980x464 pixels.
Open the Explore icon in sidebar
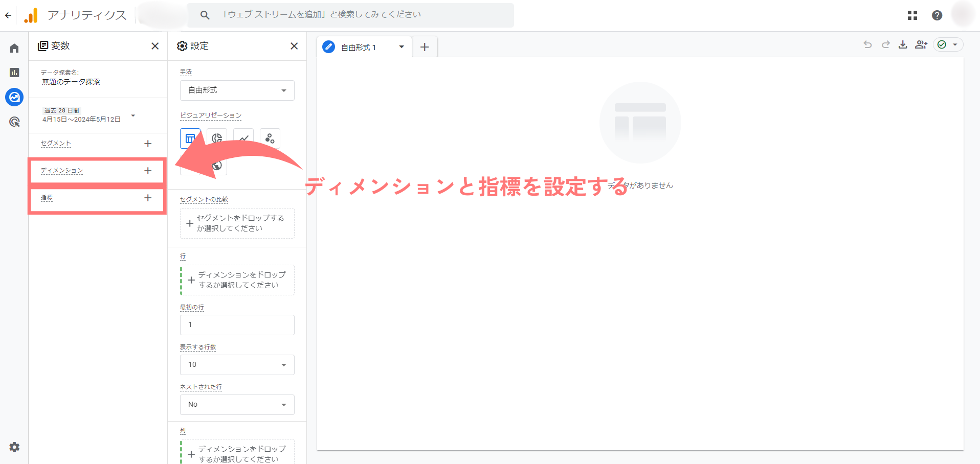14,97
